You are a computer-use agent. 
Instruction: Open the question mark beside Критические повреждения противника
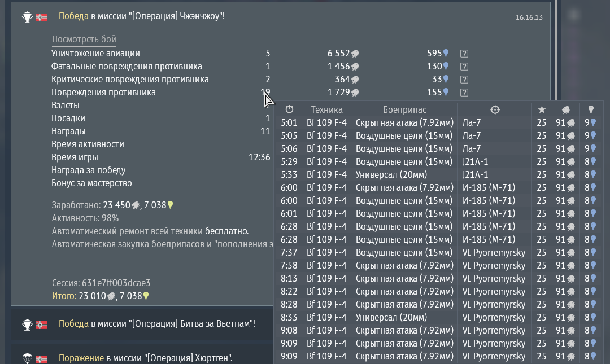tap(464, 80)
